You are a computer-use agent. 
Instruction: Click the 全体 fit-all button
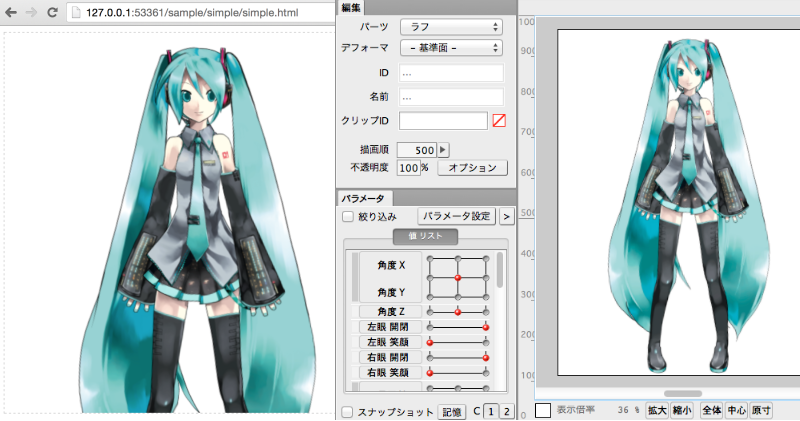point(712,410)
